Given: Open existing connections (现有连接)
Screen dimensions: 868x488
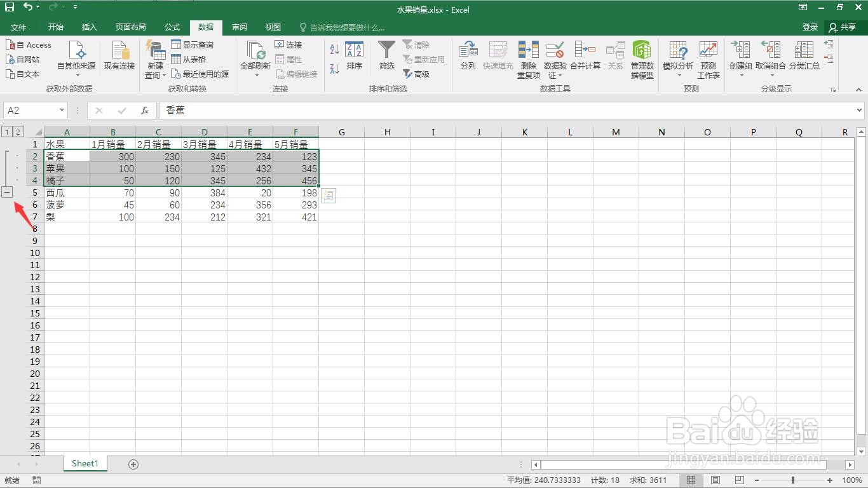Looking at the screenshot, I should coord(119,56).
